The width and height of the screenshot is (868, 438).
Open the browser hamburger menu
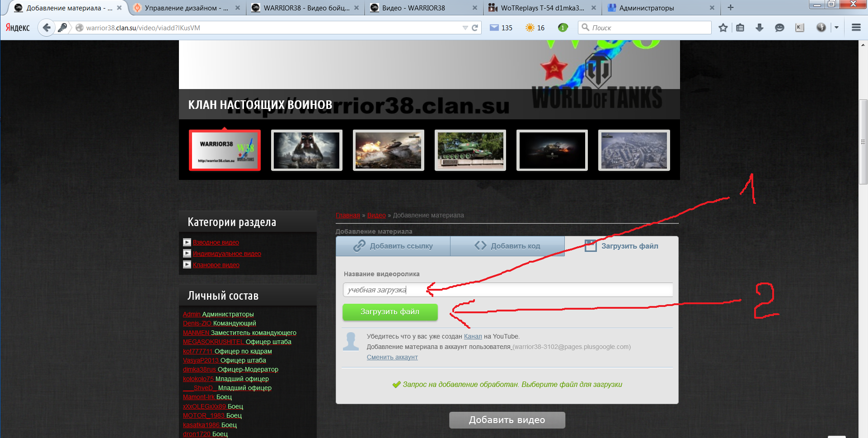click(x=856, y=28)
